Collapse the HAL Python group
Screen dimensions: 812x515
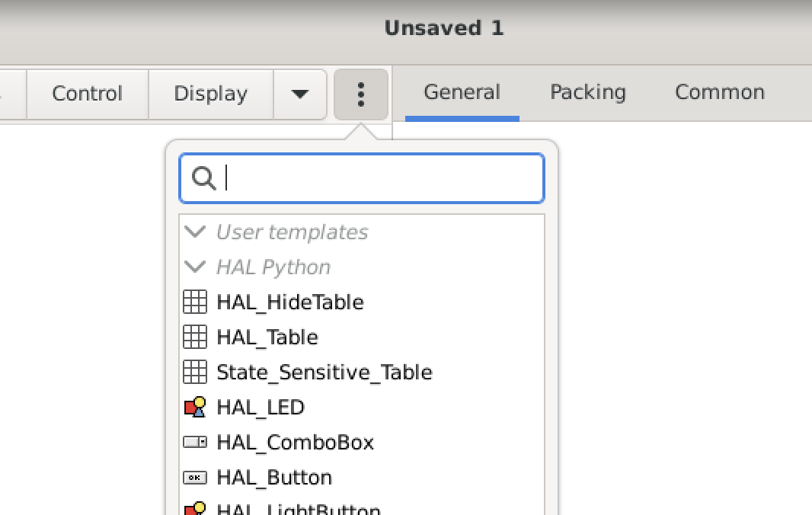(195, 267)
